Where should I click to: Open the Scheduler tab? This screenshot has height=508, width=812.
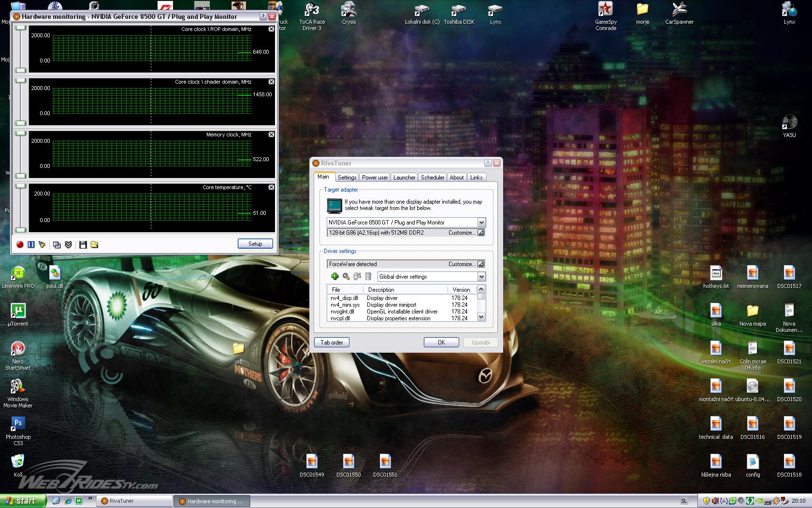(433, 178)
